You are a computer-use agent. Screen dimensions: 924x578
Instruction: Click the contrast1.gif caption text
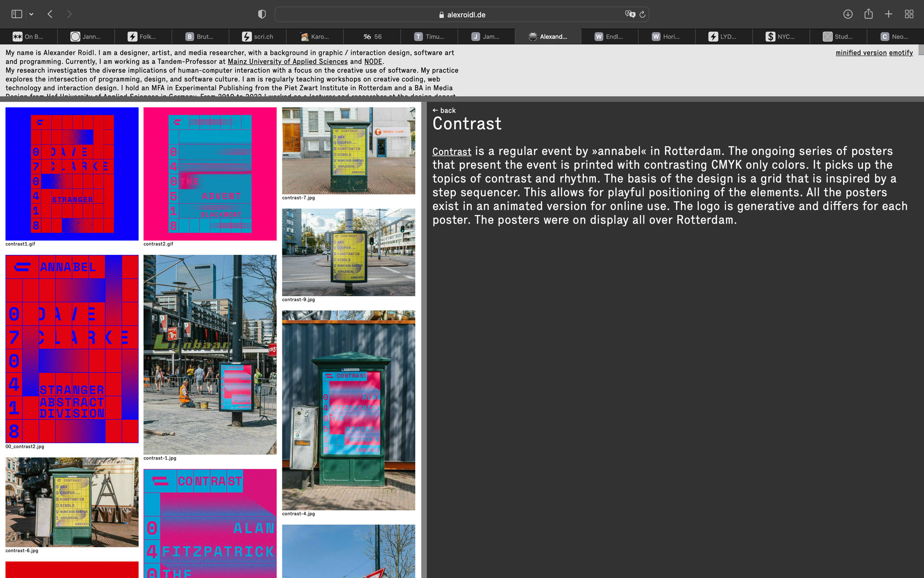click(x=20, y=244)
